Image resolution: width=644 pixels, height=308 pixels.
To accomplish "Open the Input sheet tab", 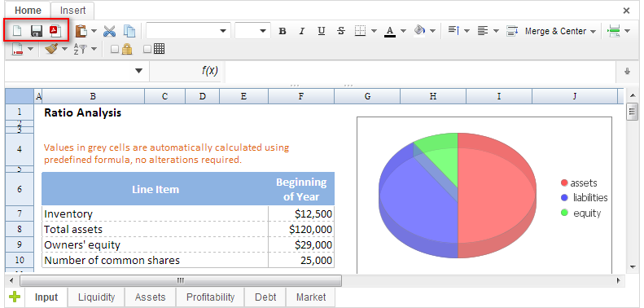I will pos(46,297).
